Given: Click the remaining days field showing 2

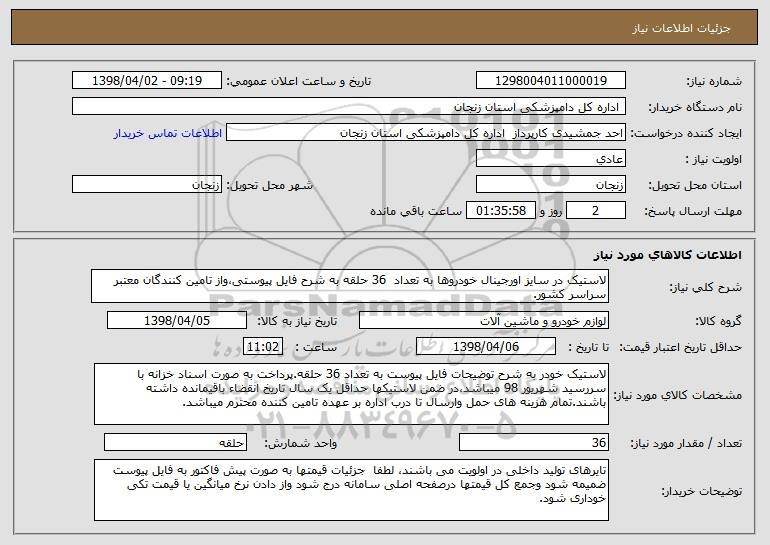Looking at the screenshot, I should [x=596, y=211].
